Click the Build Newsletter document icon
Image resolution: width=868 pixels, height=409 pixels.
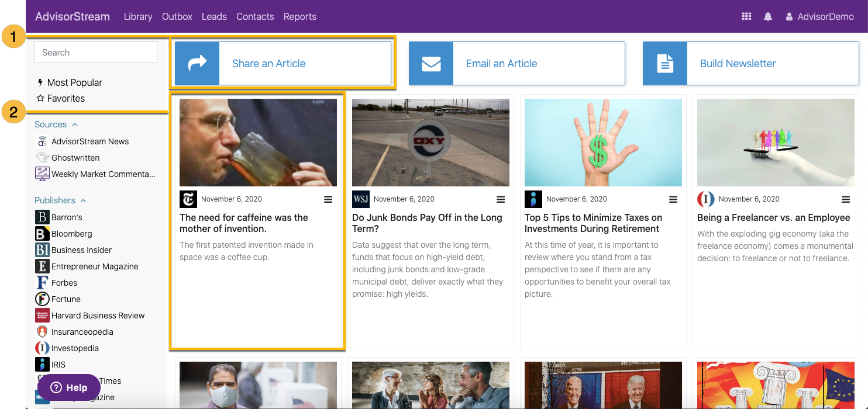point(665,63)
